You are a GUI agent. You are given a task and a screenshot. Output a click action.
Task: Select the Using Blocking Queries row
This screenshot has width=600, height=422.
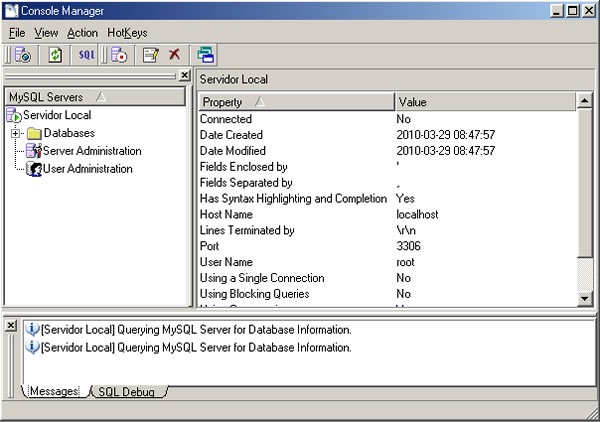click(387, 294)
